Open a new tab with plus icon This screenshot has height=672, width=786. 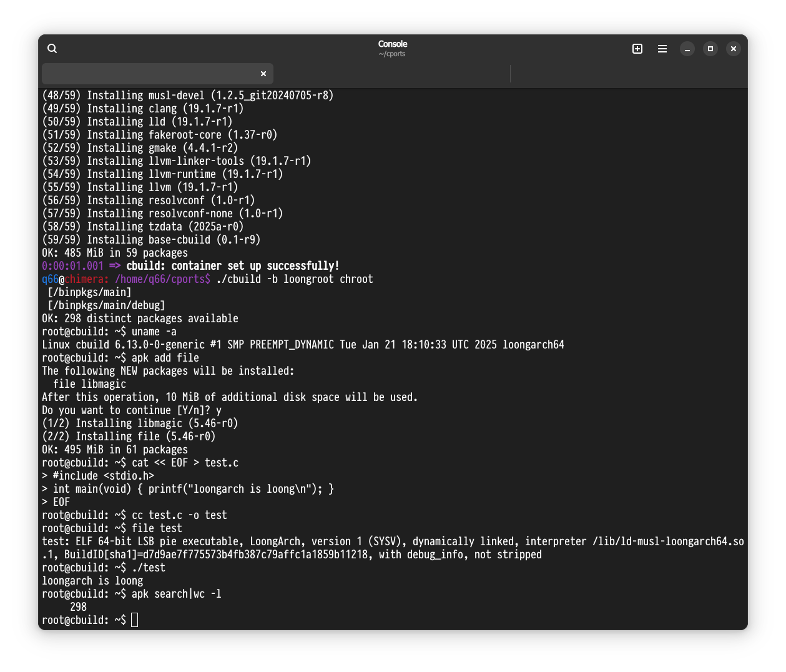[x=637, y=49]
